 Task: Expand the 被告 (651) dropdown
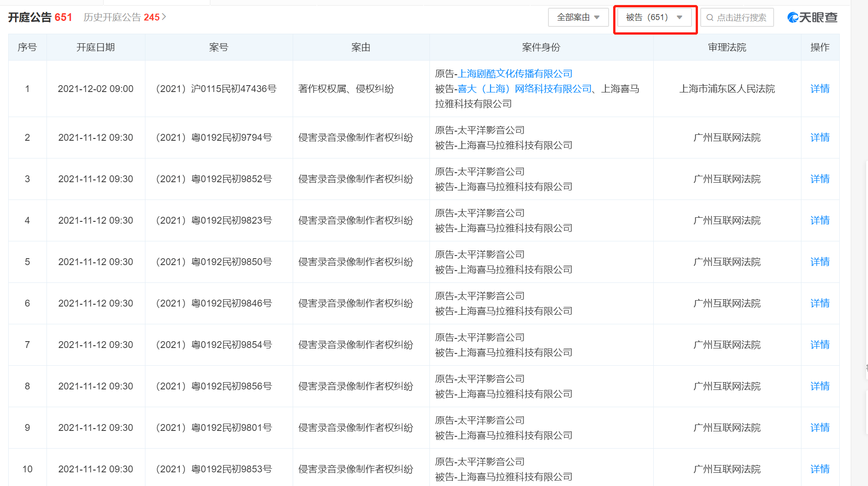click(x=654, y=17)
